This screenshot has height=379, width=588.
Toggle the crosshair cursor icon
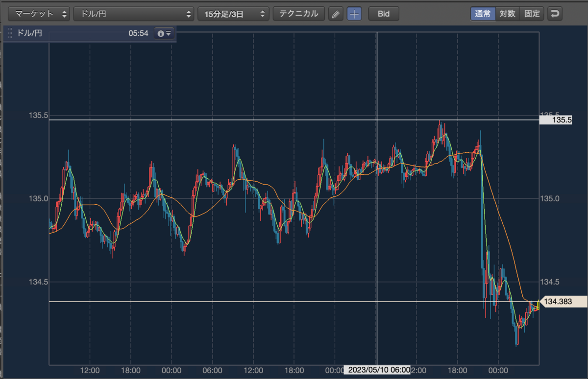(354, 14)
